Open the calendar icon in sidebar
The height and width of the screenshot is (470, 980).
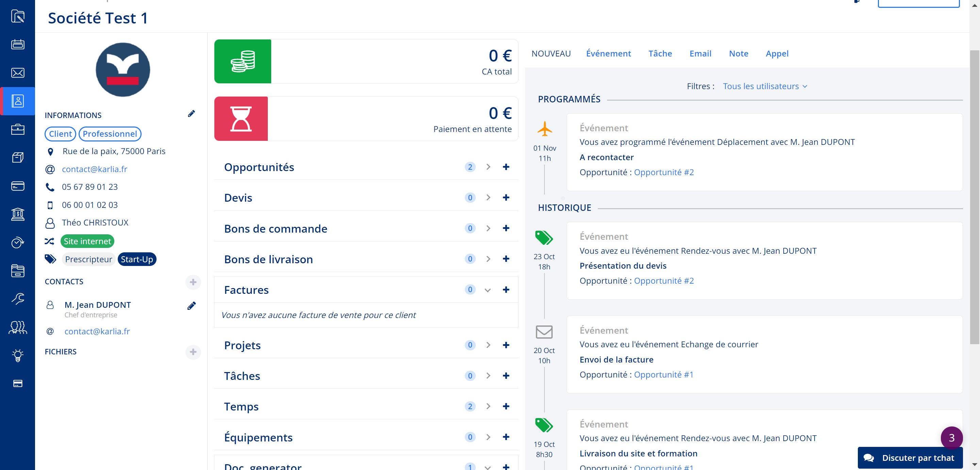(x=17, y=45)
